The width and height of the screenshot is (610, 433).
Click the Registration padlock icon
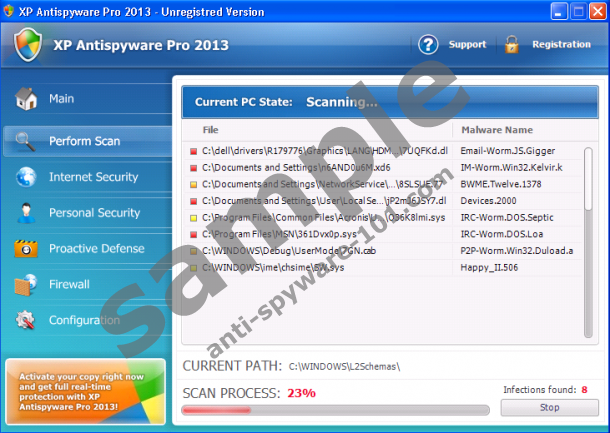pyautogui.click(x=511, y=45)
